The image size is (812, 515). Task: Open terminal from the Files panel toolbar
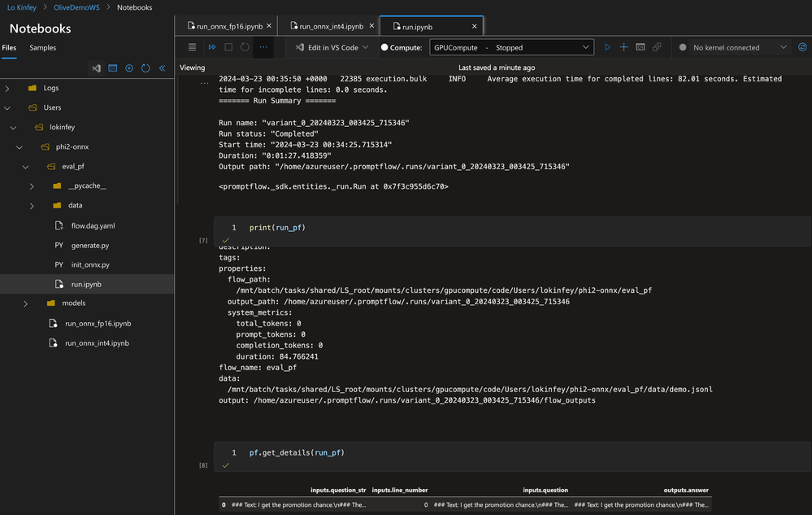click(x=112, y=68)
